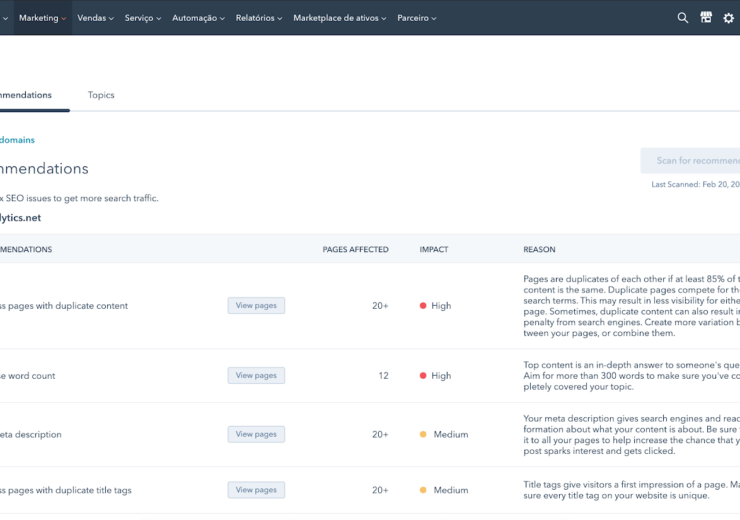The width and height of the screenshot is (740, 520).
Task: Open the Marketing dropdown menu
Action: 42,18
